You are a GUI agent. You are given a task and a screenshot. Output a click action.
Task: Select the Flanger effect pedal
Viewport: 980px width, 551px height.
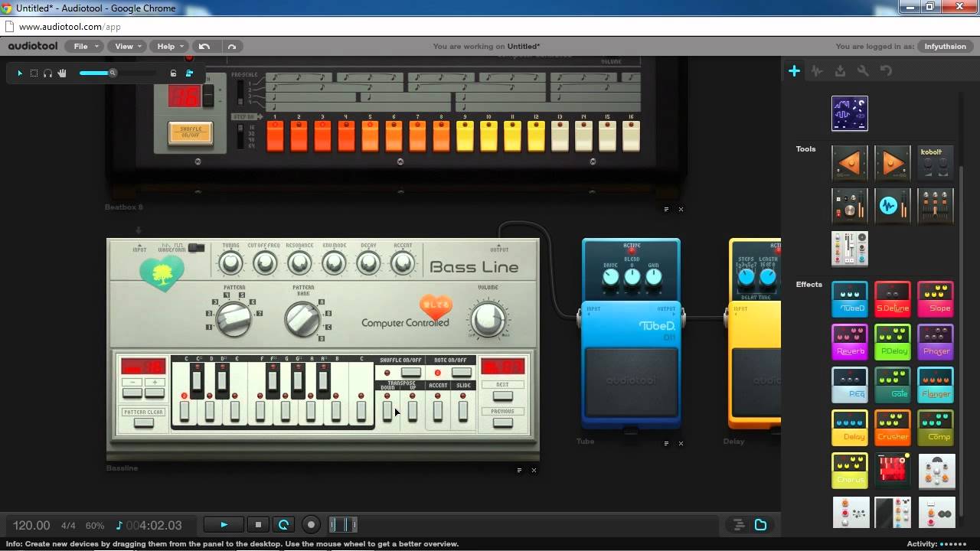tap(936, 385)
